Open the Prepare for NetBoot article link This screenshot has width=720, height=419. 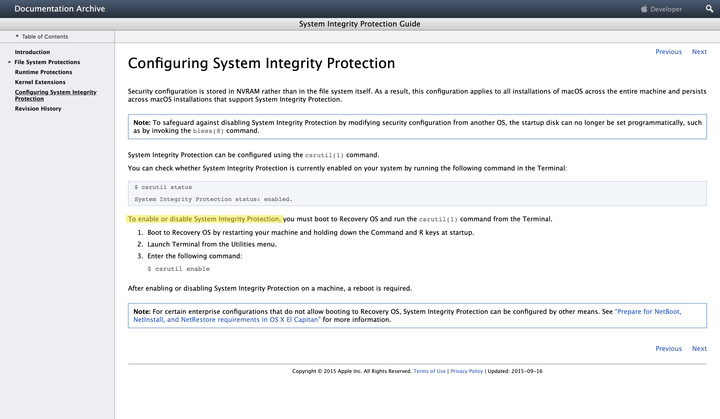(407, 316)
